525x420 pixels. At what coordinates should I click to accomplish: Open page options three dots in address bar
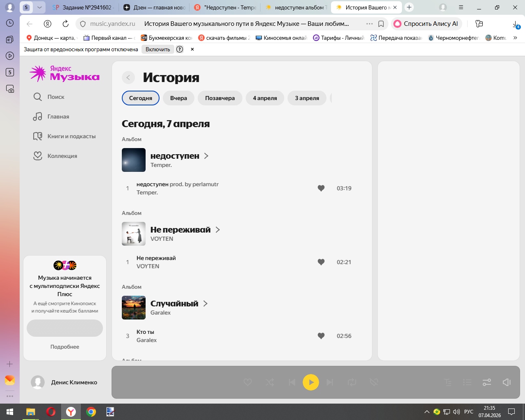tap(370, 24)
